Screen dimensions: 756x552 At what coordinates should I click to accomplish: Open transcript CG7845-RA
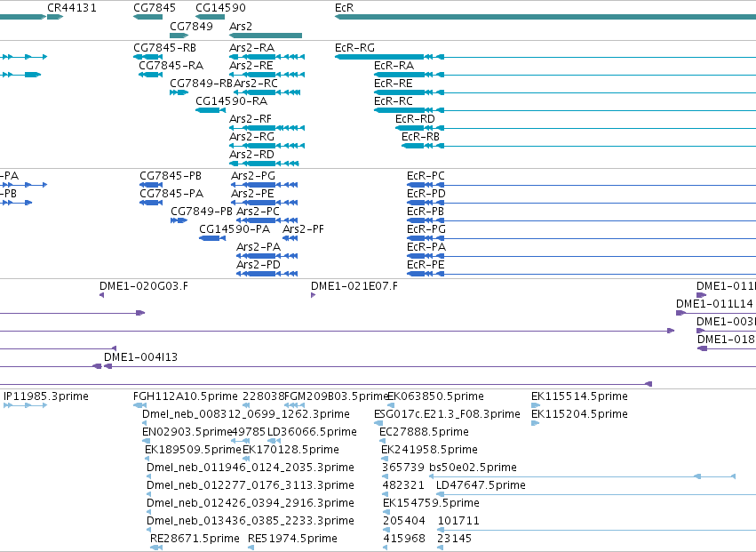pyautogui.click(x=171, y=66)
